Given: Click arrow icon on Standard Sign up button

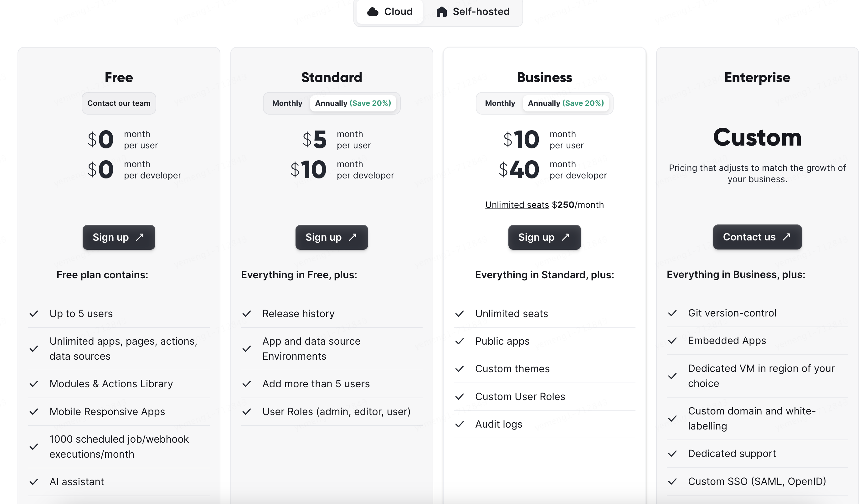Looking at the screenshot, I should pos(352,237).
